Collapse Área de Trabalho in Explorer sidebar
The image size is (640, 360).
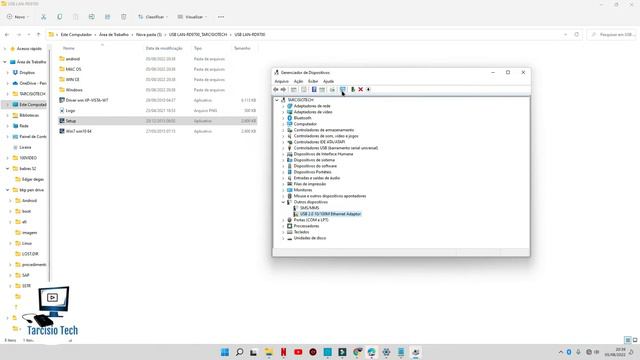coord(5,62)
